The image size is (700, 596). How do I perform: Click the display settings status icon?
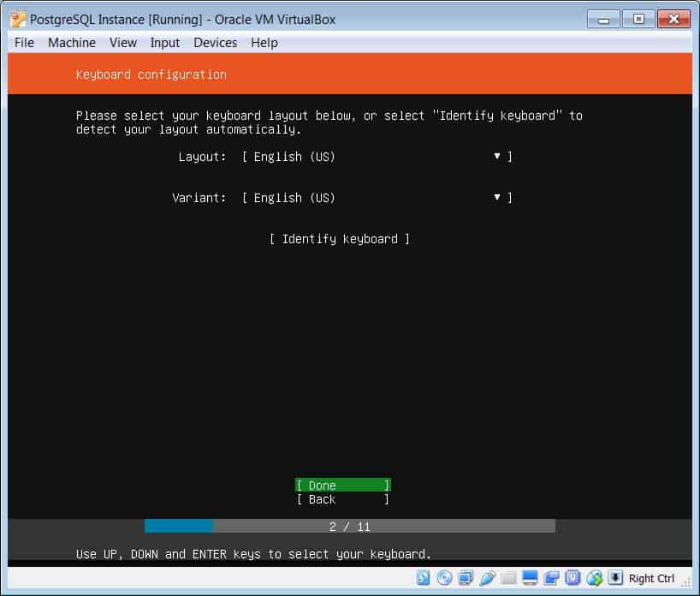tap(530, 578)
